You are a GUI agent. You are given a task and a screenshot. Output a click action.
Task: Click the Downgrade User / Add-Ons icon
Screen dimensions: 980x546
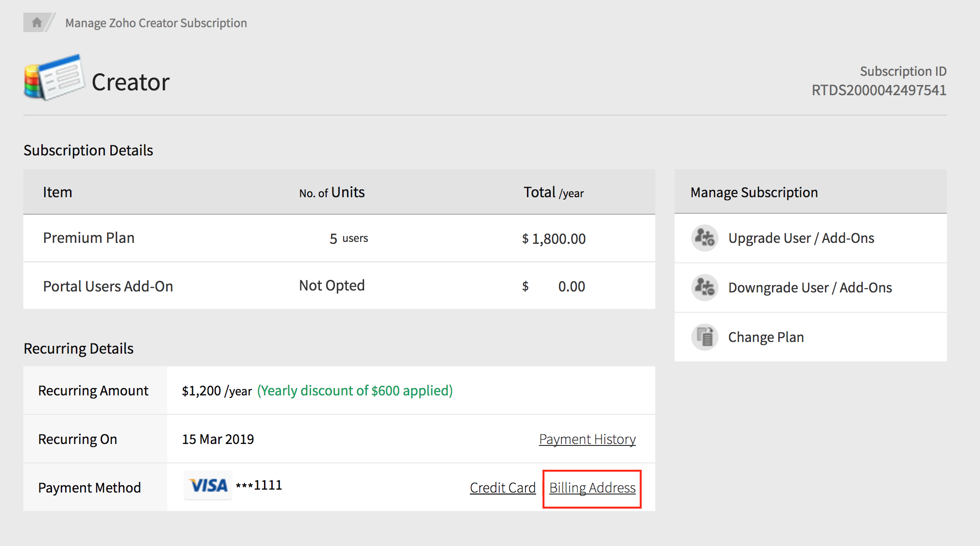click(704, 288)
